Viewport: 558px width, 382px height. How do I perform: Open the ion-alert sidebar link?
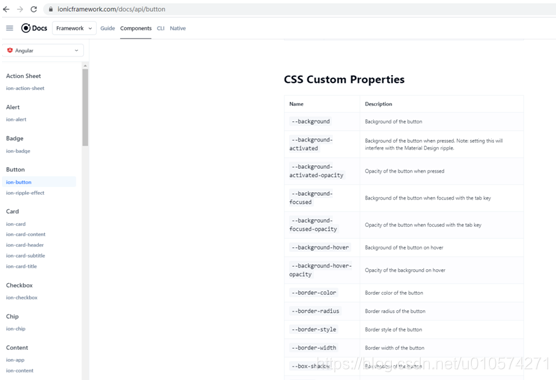[x=16, y=120]
